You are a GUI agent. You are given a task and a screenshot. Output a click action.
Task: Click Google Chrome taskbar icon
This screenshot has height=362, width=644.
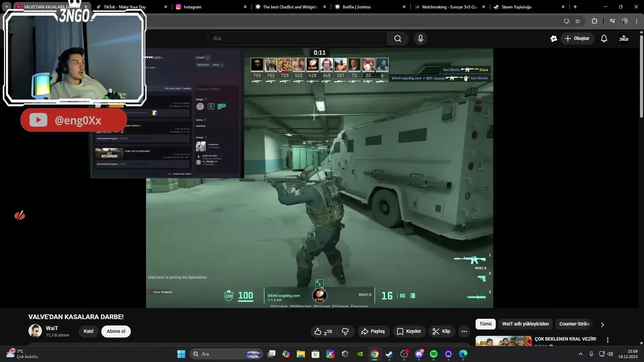374,354
